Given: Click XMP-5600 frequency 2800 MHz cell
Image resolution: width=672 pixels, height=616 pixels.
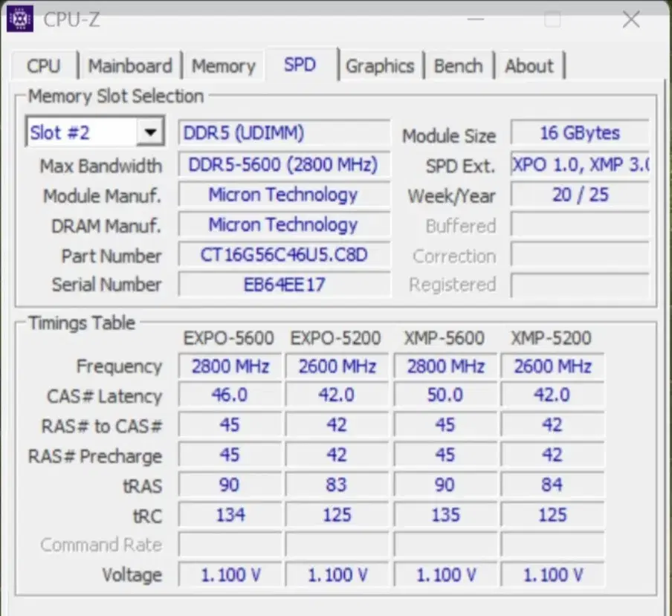Looking at the screenshot, I should pos(445,366).
